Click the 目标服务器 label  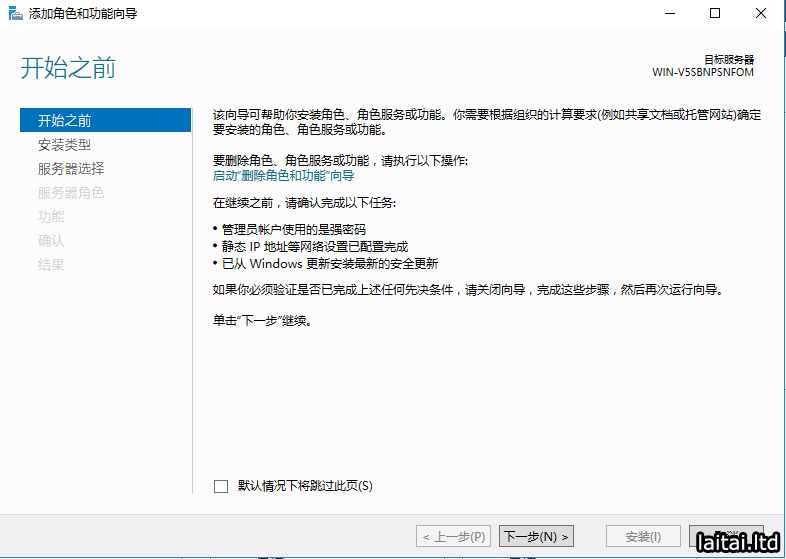[729, 60]
